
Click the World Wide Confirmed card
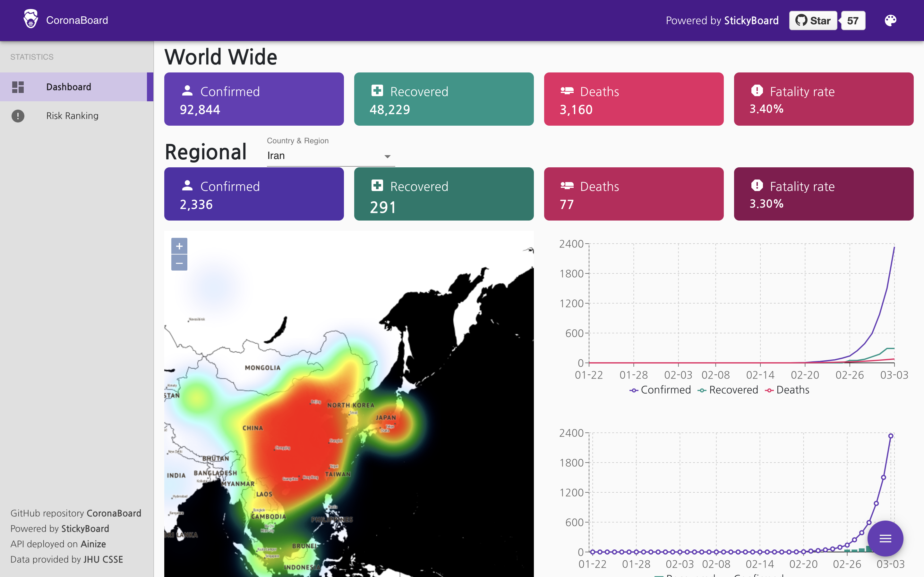tap(254, 99)
